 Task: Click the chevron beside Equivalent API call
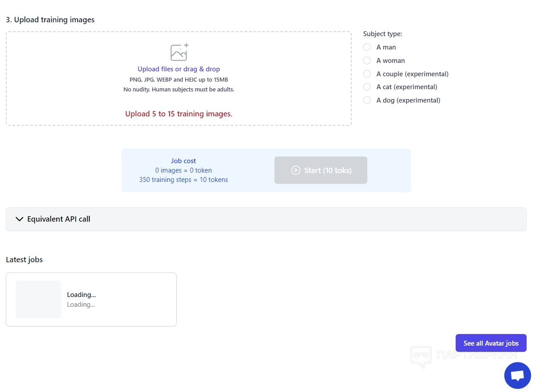tap(19, 219)
